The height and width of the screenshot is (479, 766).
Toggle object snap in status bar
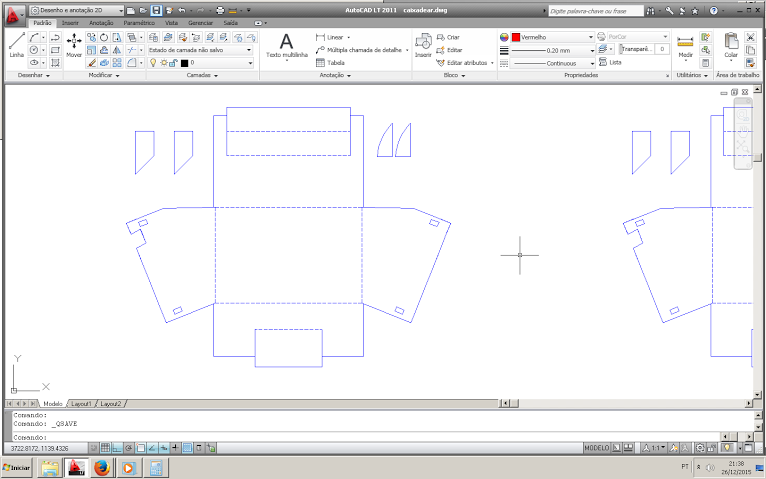coord(141,448)
